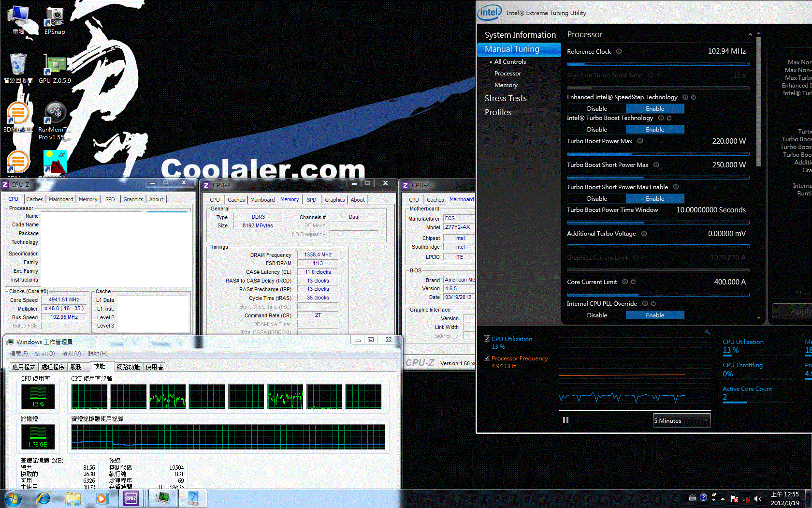Show info for Enhanced Intel SpeedStep Technology

pos(685,97)
